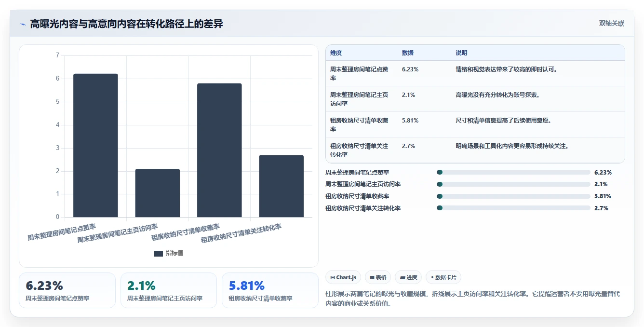Click the lightning icon beside the title
Screen dimensions: 644x327
[23, 24]
